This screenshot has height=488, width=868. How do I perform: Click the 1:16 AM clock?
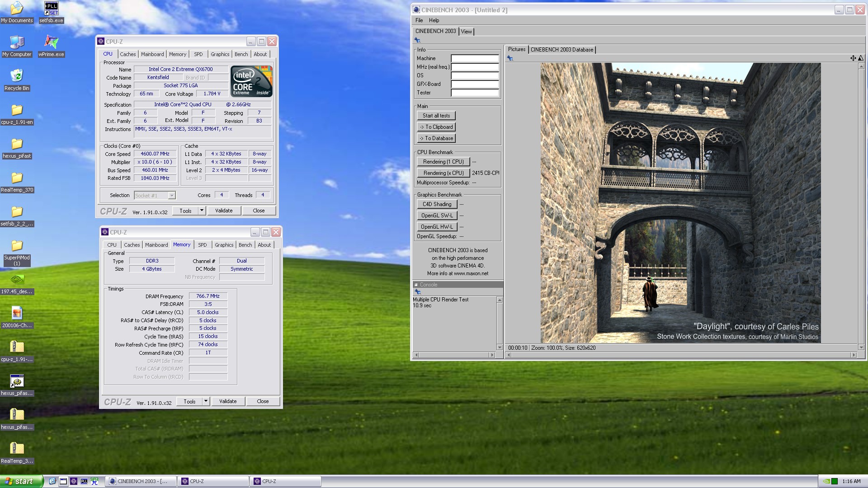[x=851, y=481]
